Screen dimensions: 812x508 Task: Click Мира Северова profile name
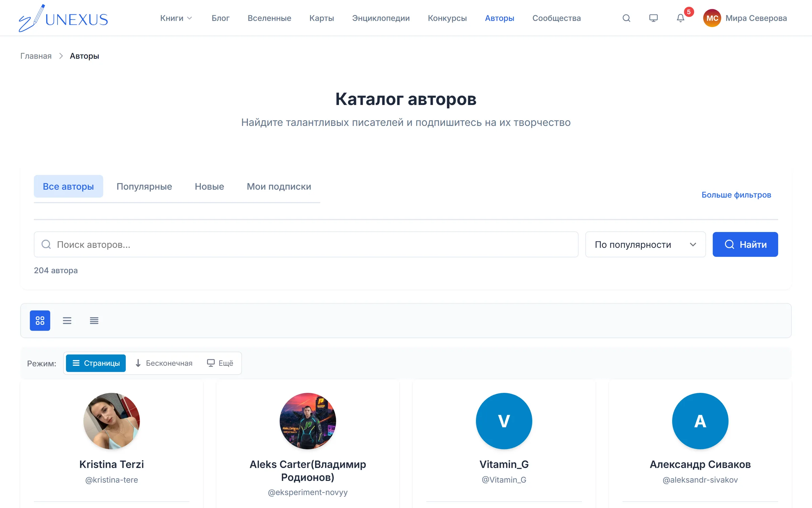point(756,18)
